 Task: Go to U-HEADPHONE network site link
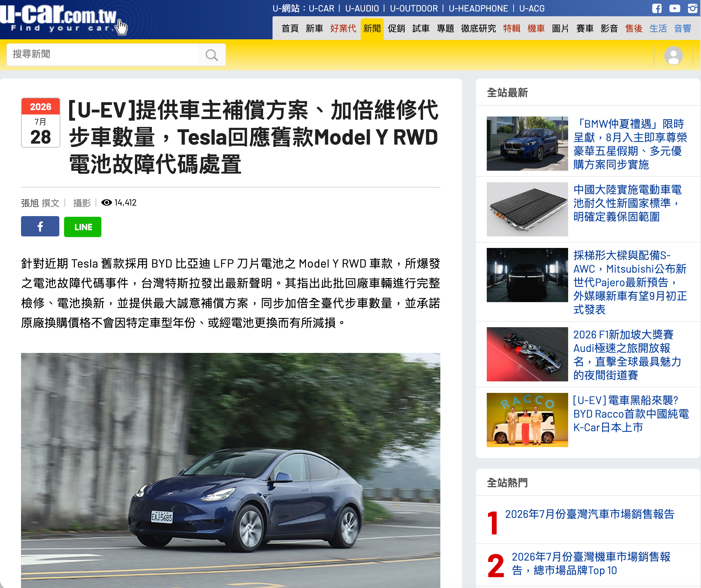tap(478, 8)
